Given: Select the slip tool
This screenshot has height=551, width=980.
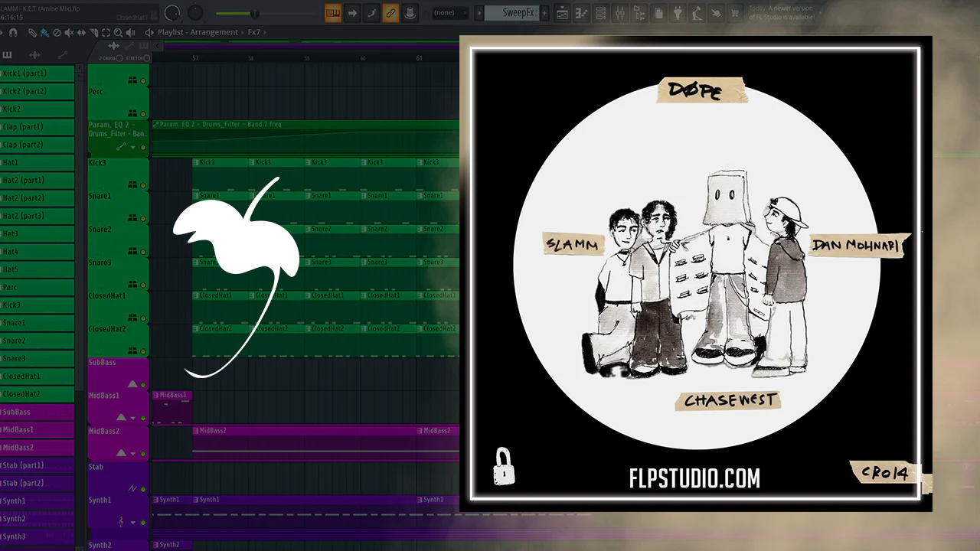Looking at the screenshot, I should (81, 33).
